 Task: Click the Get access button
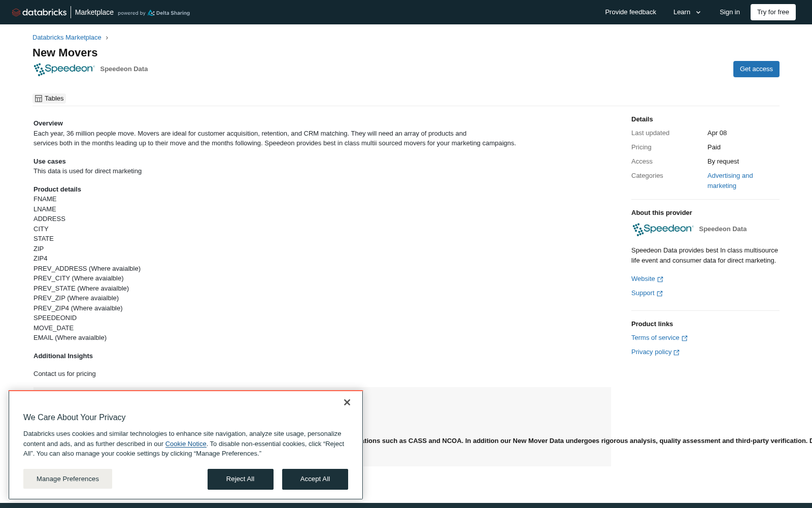(756, 69)
